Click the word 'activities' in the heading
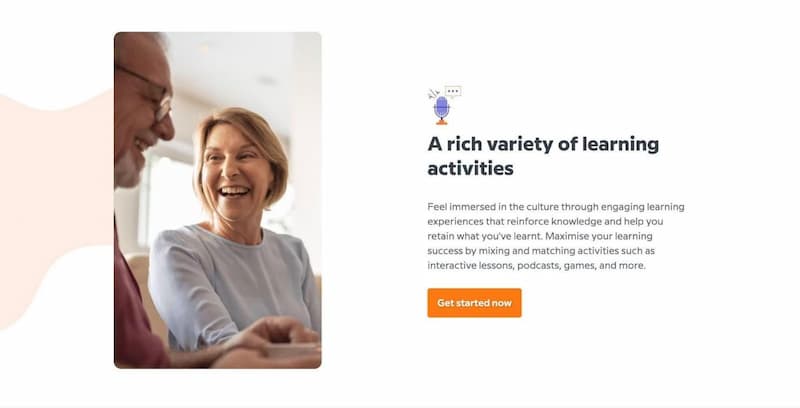800x408 pixels. pyautogui.click(x=470, y=168)
